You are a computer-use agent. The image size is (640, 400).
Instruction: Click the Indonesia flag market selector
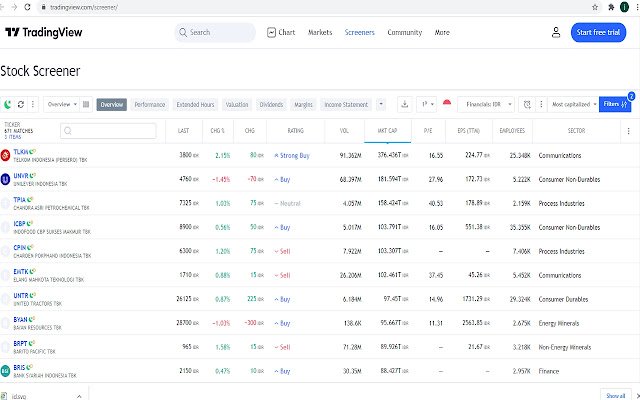click(447, 103)
